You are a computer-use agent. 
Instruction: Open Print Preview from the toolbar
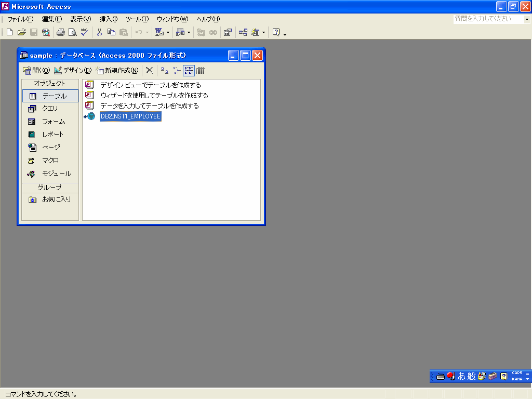(72, 32)
